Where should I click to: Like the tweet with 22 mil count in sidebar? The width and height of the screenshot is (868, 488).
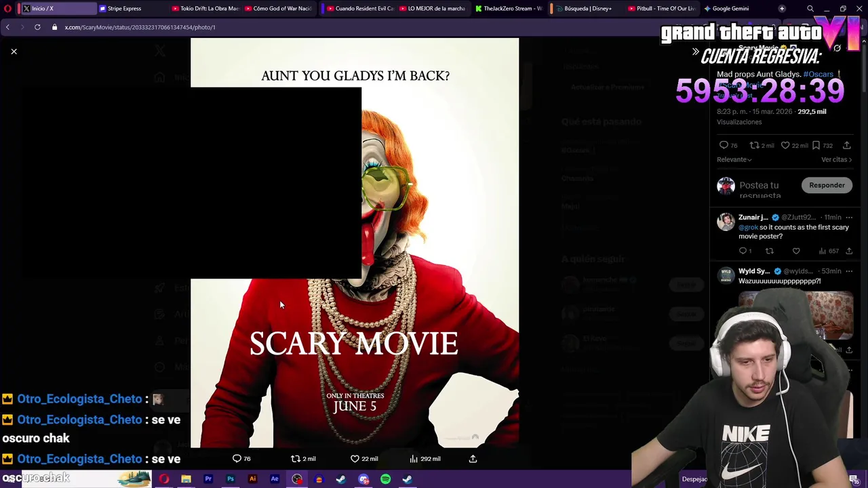(x=785, y=145)
